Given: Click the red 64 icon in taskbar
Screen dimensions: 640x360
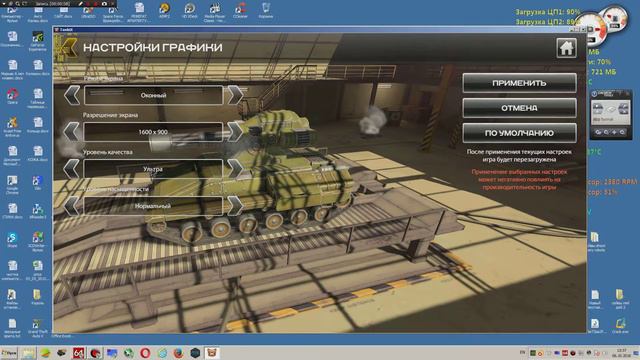Looking at the screenshot, I should click(78, 353).
